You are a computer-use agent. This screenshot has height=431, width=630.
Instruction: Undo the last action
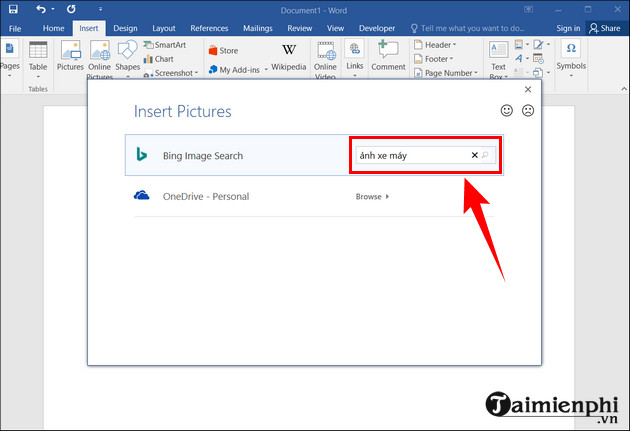[41, 9]
